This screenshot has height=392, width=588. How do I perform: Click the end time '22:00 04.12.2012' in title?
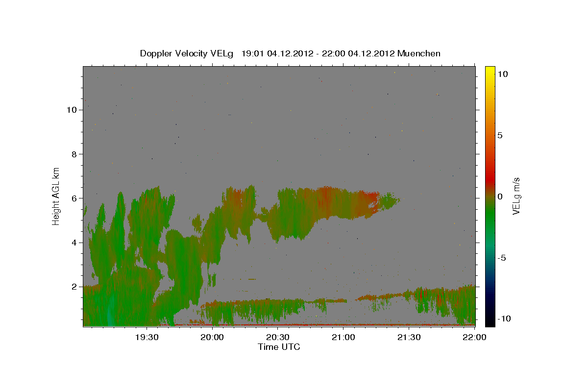click(358, 53)
